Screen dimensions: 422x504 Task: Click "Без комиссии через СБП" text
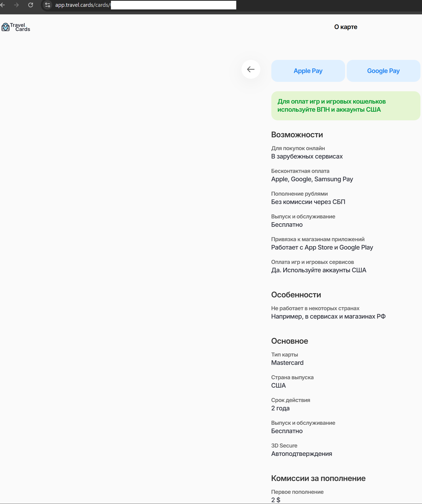point(308,202)
